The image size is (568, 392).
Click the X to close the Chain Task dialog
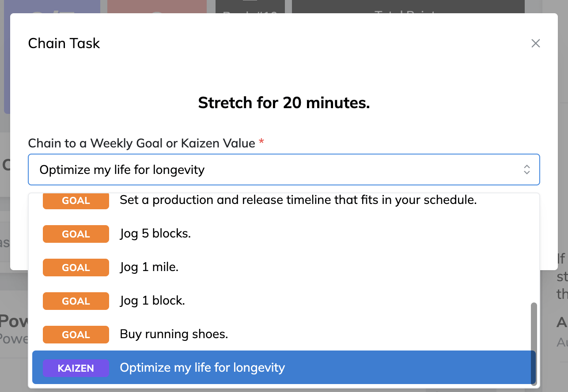coord(535,43)
